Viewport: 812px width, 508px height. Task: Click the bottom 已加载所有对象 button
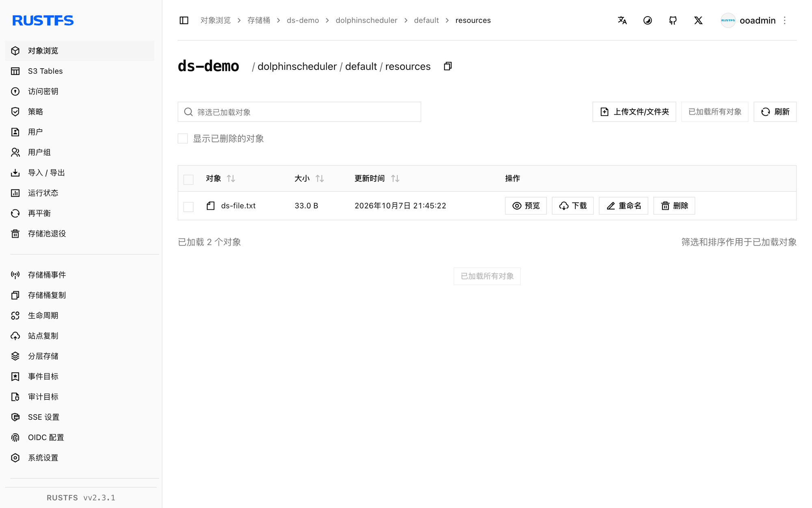(x=487, y=276)
